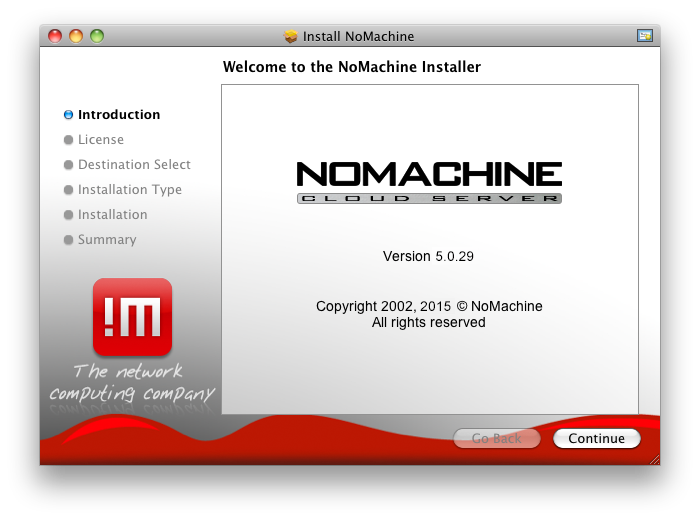Select the Destination Select step
The width and height of the screenshot is (700, 520).
tap(134, 165)
